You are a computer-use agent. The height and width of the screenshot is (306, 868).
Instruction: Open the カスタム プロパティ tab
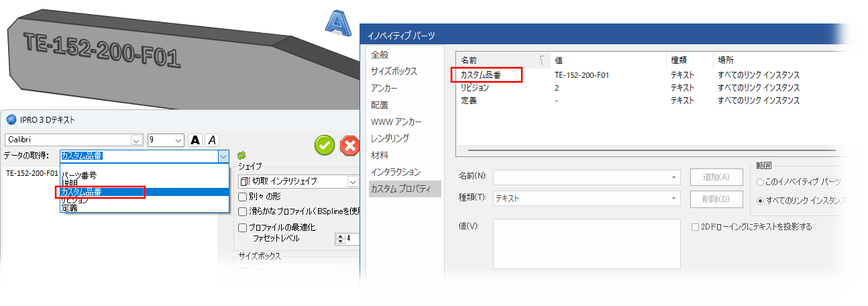click(x=404, y=189)
